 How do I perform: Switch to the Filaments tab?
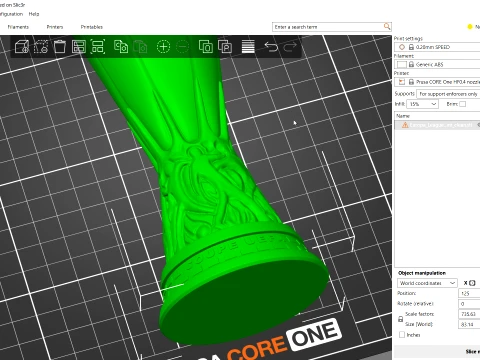coord(18,27)
